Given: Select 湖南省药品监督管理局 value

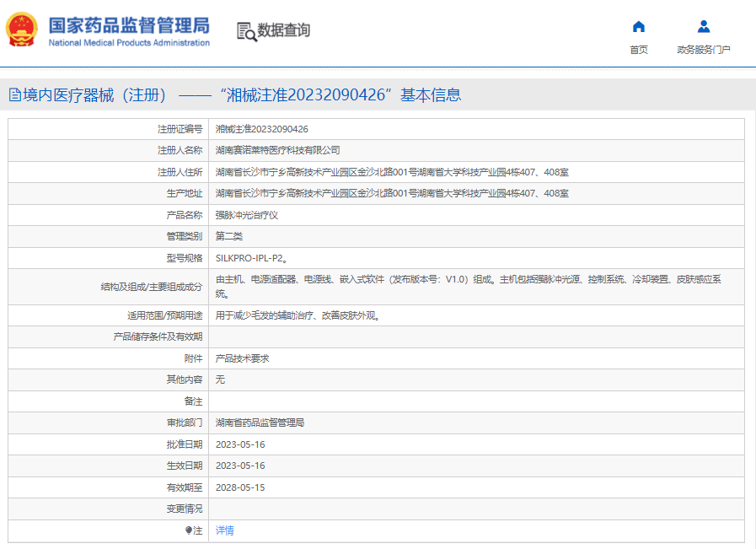Looking at the screenshot, I should click(260, 423).
